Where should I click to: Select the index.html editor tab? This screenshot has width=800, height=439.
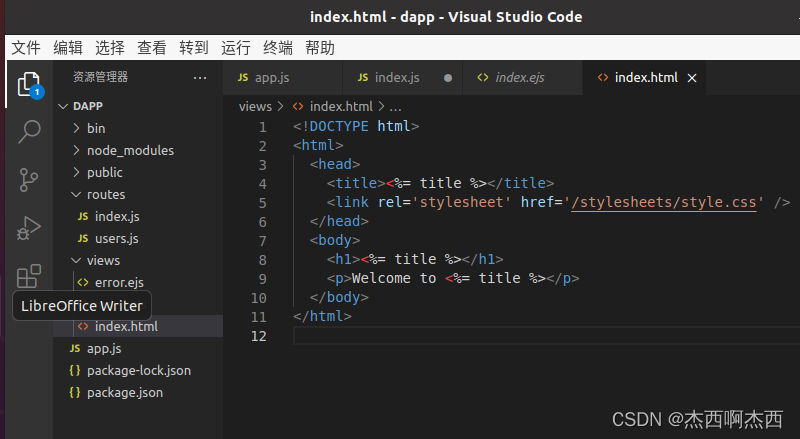point(644,78)
